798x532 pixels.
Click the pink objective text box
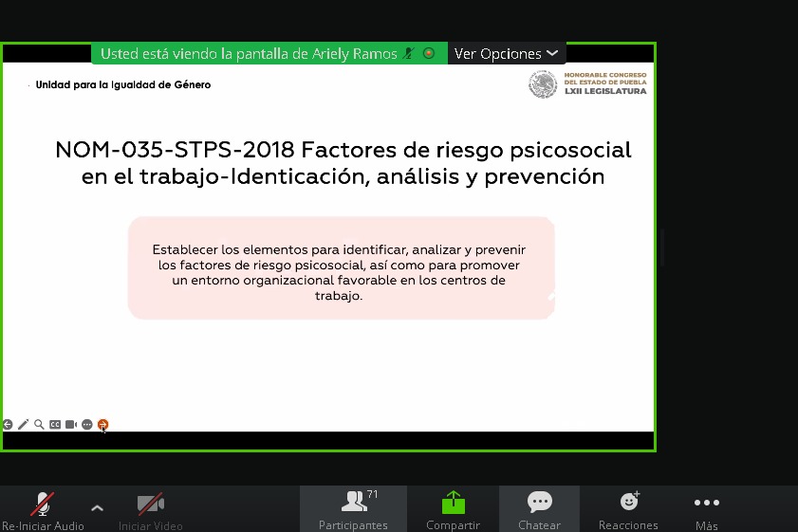click(341, 267)
